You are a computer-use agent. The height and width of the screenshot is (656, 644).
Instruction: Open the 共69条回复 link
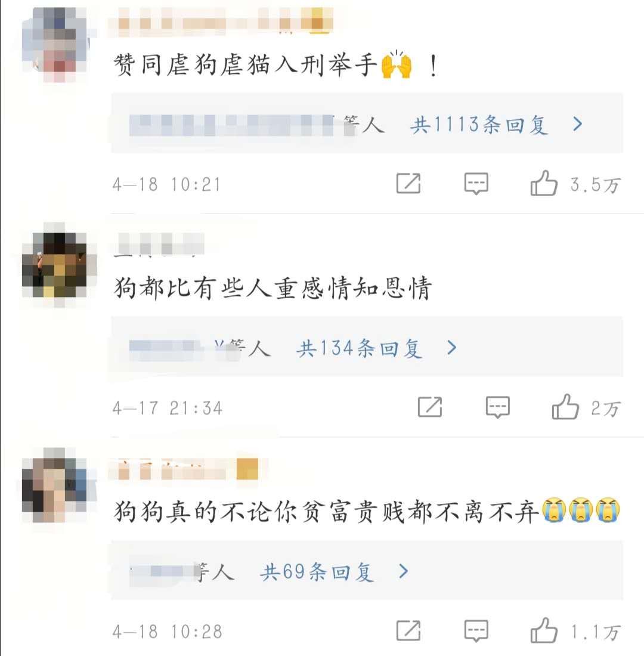pos(317,571)
